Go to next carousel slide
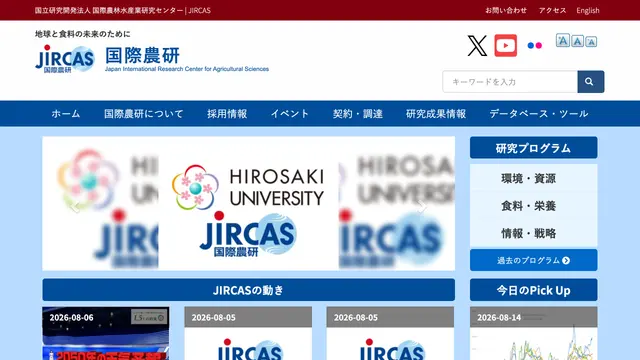 (x=422, y=207)
